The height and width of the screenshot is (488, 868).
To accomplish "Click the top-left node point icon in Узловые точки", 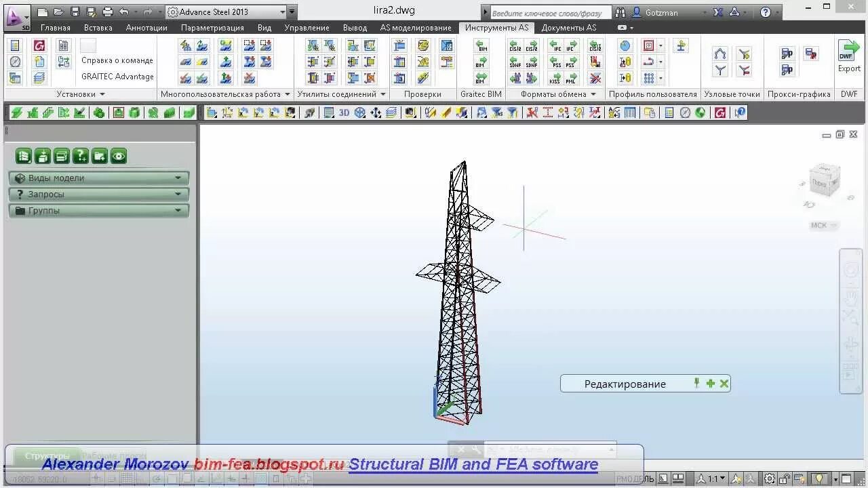I will [720, 54].
